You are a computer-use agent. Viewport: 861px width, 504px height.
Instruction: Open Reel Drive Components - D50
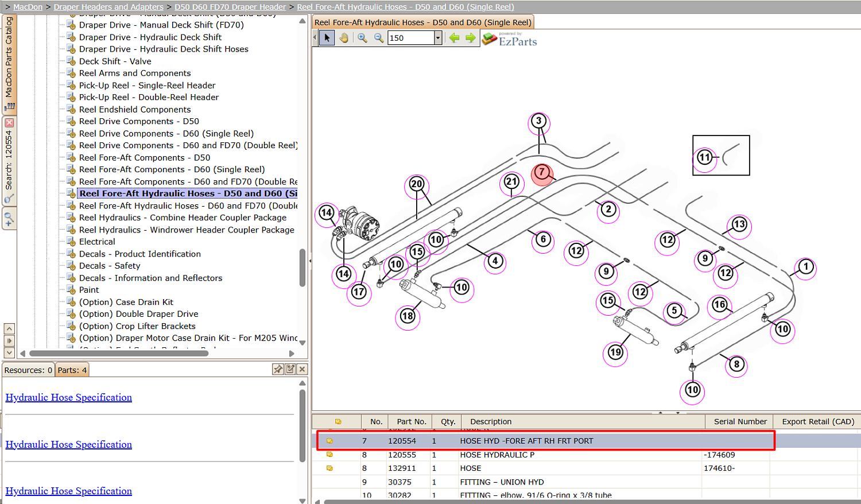pos(139,122)
